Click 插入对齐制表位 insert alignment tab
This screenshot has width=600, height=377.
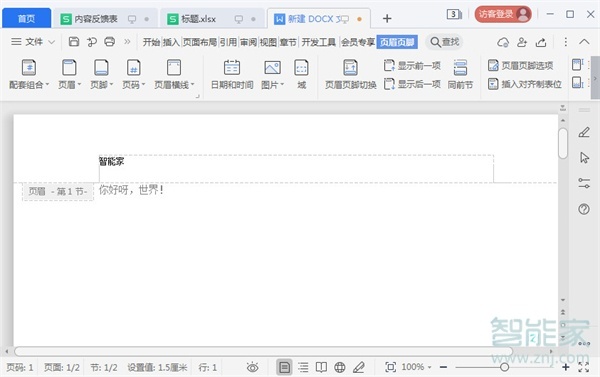(525, 84)
